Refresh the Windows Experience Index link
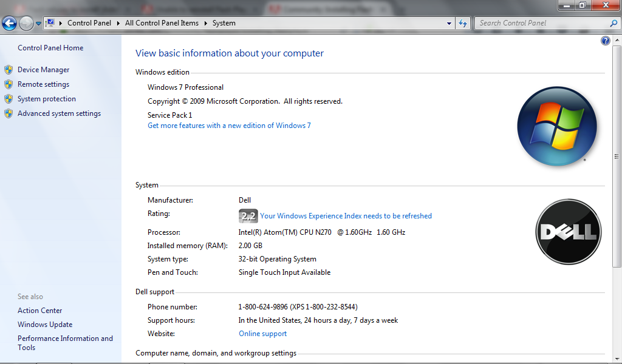The width and height of the screenshot is (622, 364). click(346, 216)
